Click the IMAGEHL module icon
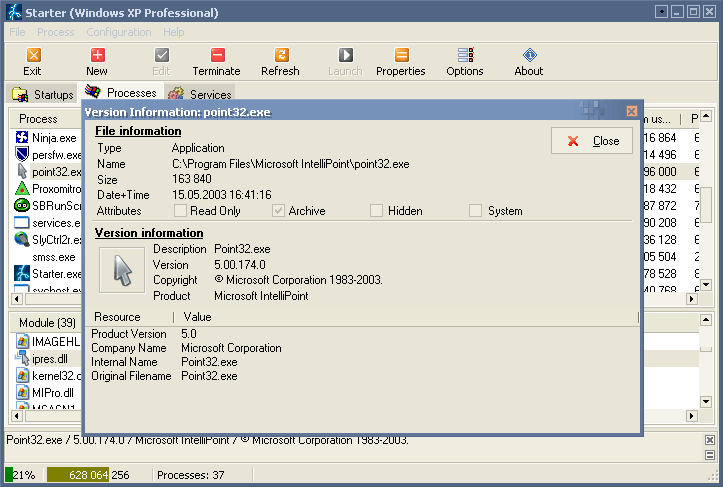 [23, 341]
